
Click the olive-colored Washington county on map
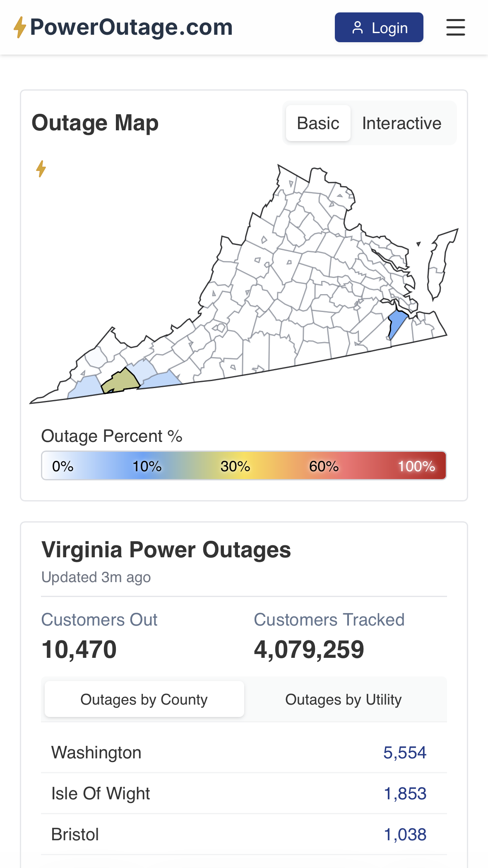[x=123, y=381]
